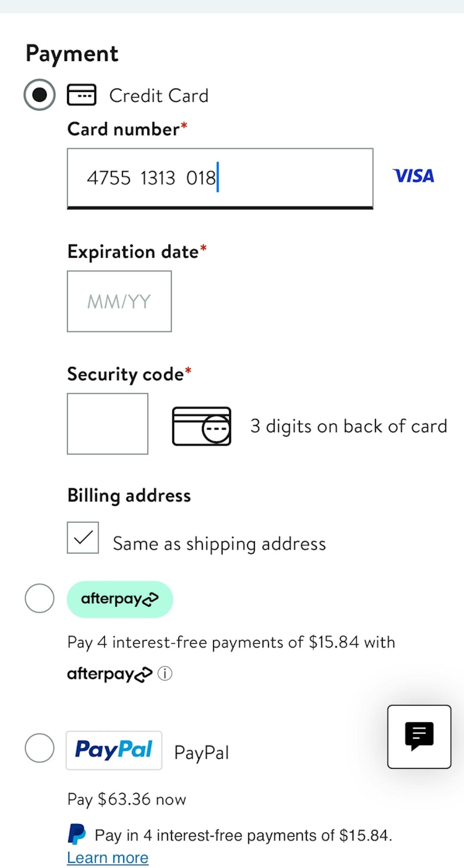
Task: Click the card icon showing CVV location
Action: (x=201, y=425)
